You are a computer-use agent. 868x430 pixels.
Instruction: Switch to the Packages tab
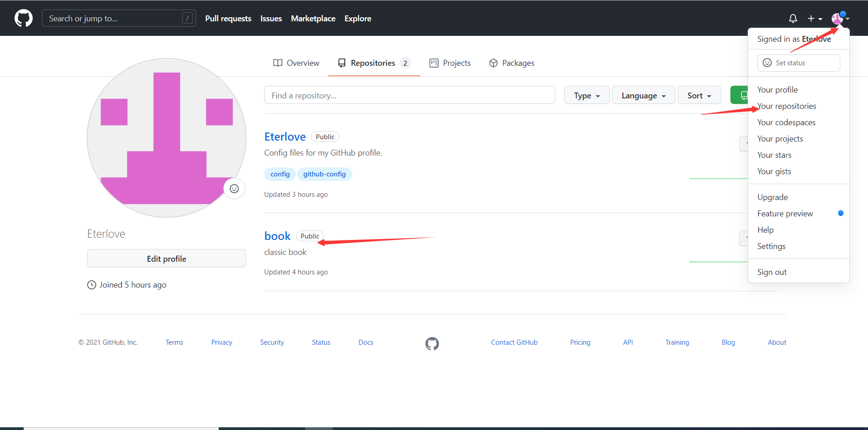[512, 63]
